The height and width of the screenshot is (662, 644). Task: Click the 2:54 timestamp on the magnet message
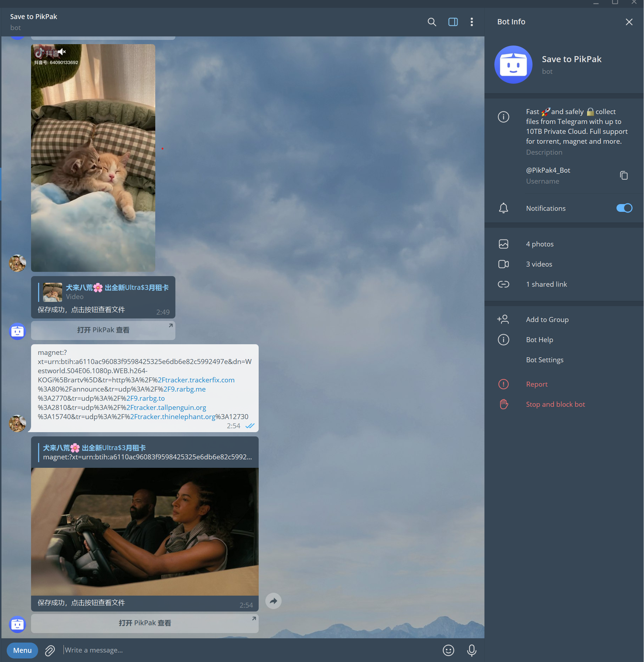(x=233, y=426)
